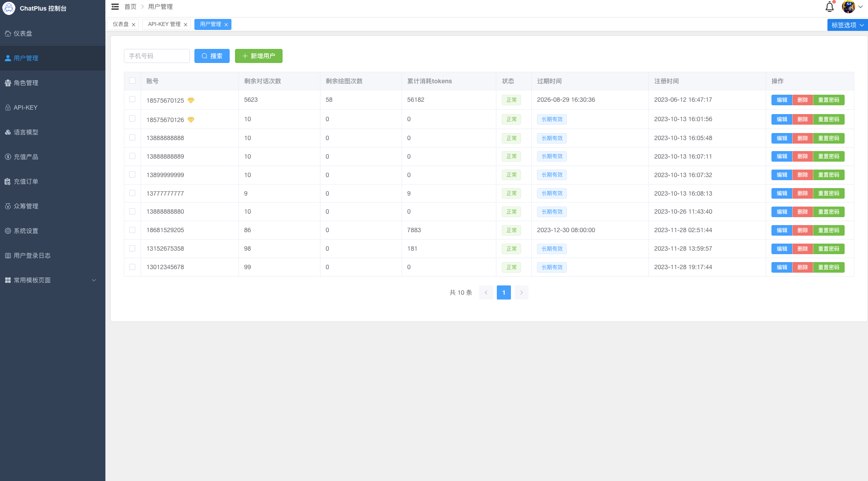Click the 仪表盘 home icon in sidebar
The image size is (868, 481).
(8, 33)
